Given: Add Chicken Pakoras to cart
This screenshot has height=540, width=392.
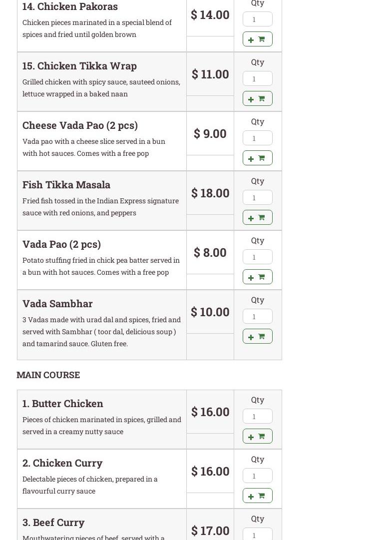Looking at the screenshot, I should [x=257, y=39].
